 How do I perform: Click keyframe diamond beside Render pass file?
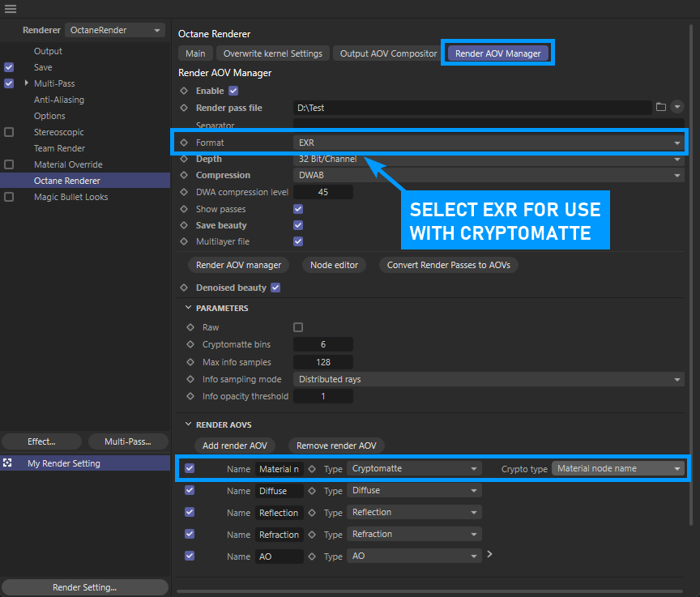[184, 108]
